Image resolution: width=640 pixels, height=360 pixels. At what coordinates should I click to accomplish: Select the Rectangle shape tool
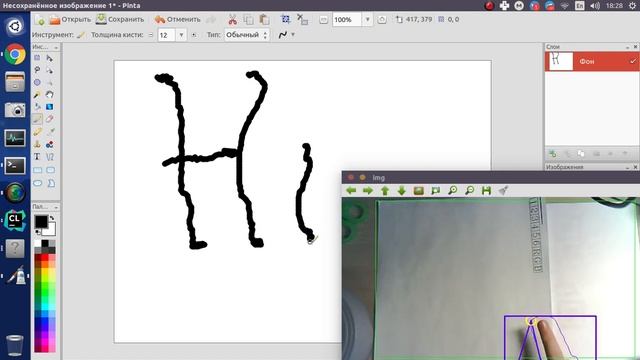pyautogui.click(x=37, y=170)
